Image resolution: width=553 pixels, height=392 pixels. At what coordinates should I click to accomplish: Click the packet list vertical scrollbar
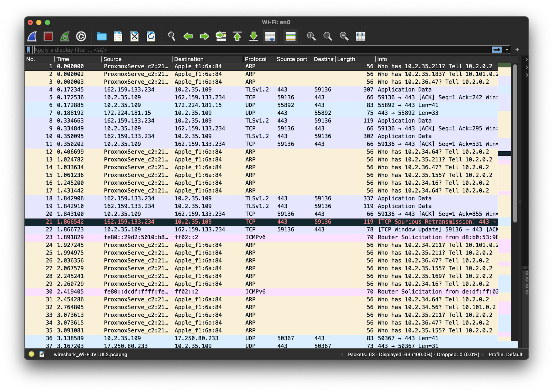click(515, 143)
